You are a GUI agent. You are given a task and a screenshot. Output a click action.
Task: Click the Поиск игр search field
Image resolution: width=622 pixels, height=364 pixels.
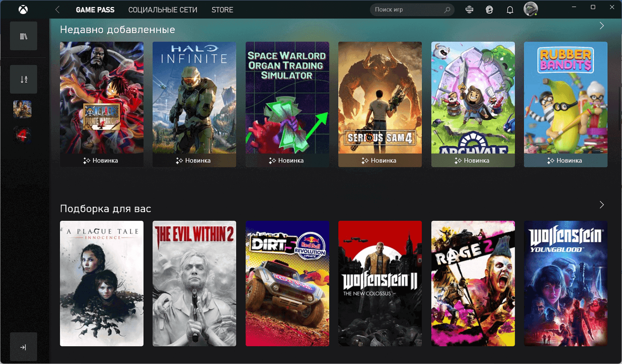(x=412, y=10)
